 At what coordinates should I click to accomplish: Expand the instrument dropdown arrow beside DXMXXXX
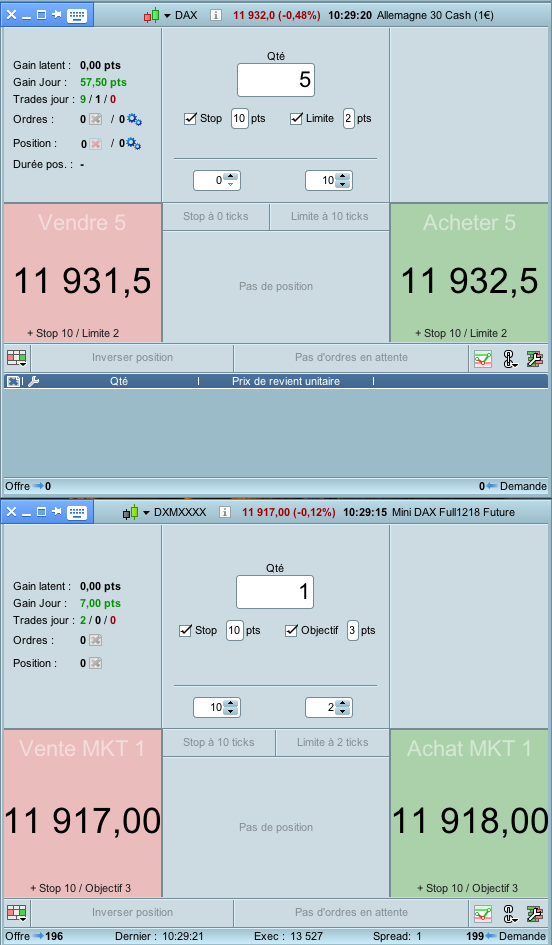click(146, 513)
